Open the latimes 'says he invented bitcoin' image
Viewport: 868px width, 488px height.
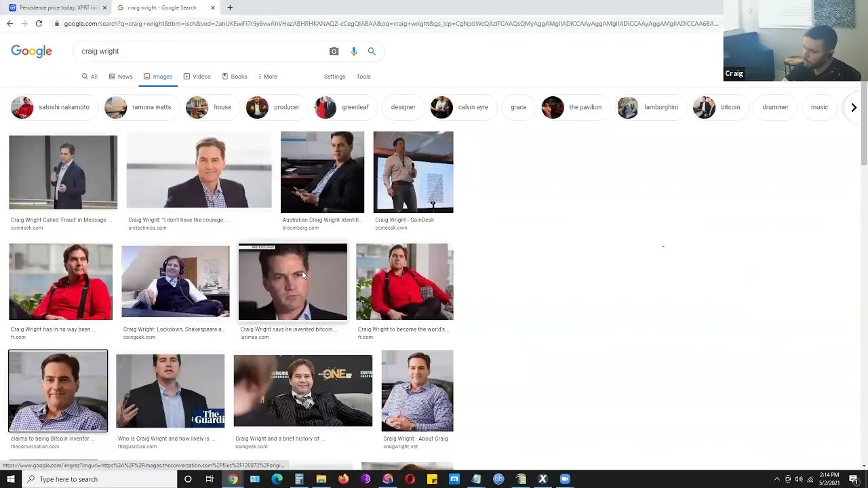(292, 282)
